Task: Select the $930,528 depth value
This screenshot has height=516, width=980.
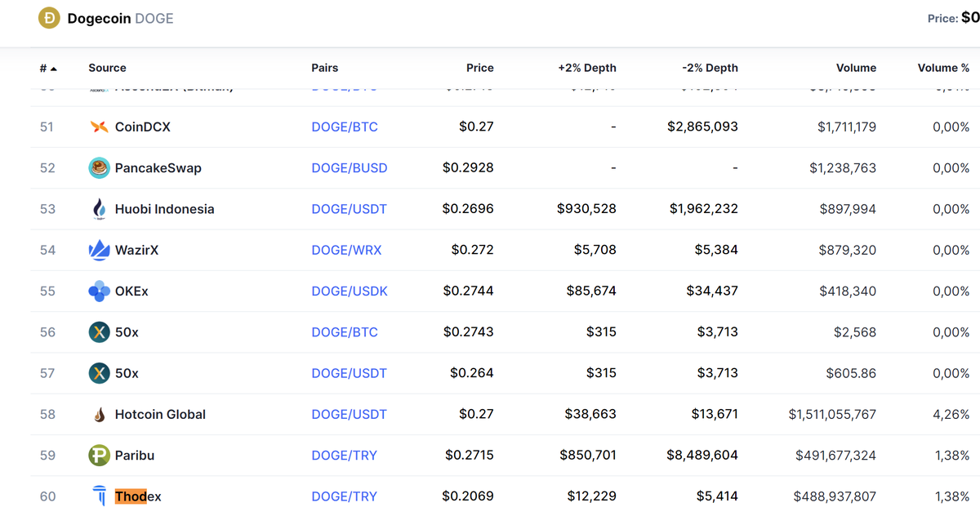Action: pos(586,209)
